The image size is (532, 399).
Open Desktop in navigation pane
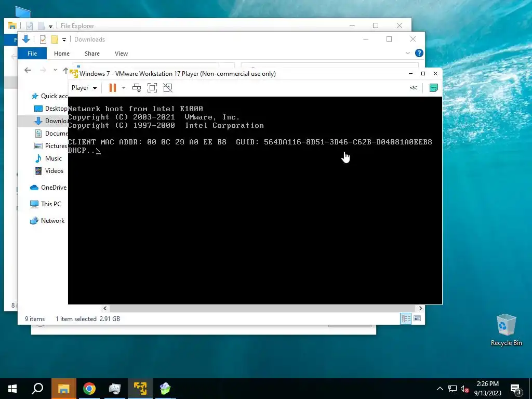tap(51, 109)
